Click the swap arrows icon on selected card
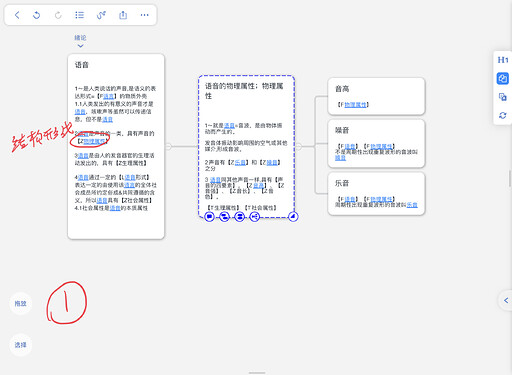512x375 pixels. point(224,217)
